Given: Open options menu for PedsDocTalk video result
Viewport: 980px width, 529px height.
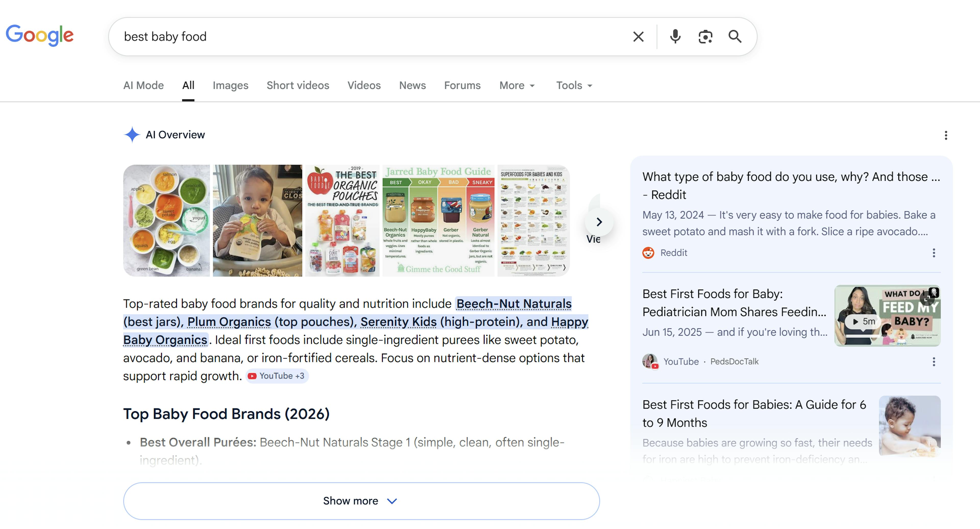Looking at the screenshot, I should click(934, 362).
